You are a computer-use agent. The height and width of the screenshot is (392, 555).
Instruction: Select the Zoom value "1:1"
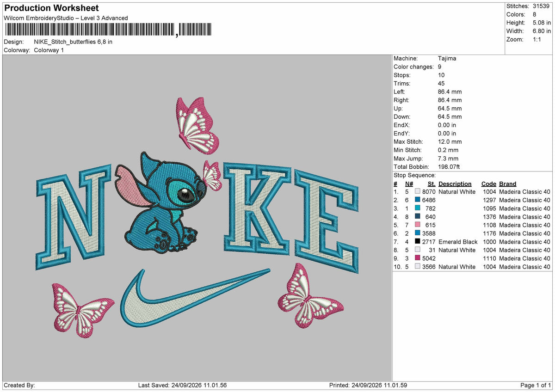point(537,39)
